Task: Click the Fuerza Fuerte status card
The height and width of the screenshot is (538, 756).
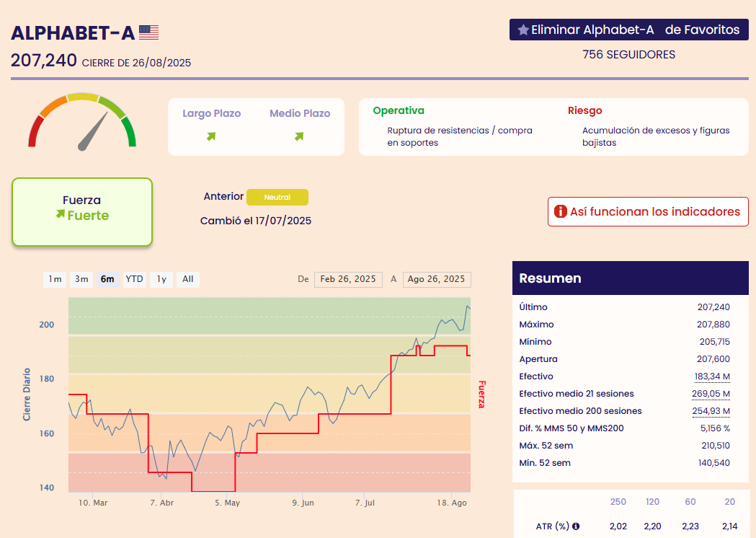Action: (82, 212)
